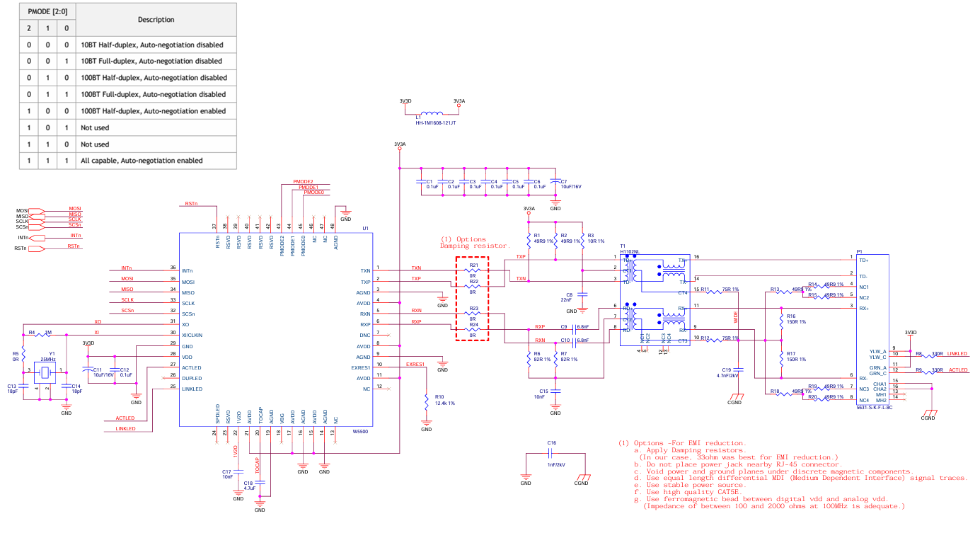Click the R10 12.4k resistor symbol
This screenshot has height=533, width=980.
pos(426,401)
